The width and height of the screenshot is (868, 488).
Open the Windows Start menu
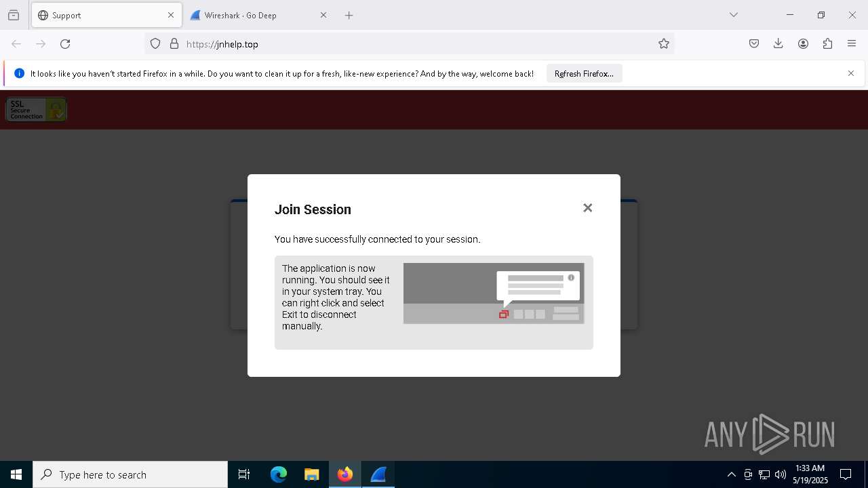tap(16, 474)
